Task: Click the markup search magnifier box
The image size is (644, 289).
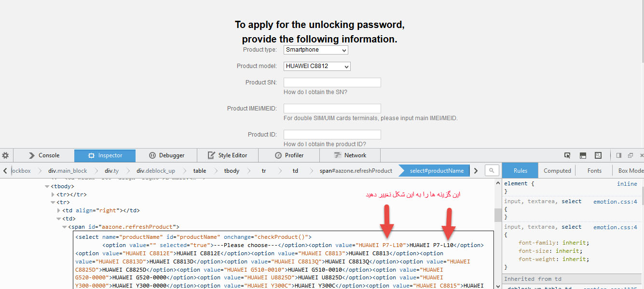Action: (492, 170)
